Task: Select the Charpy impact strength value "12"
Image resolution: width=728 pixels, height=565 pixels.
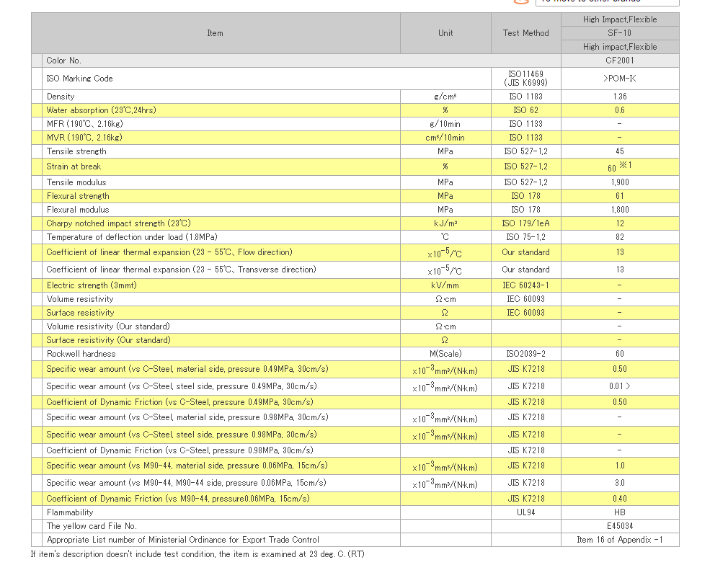Action: tap(620, 223)
